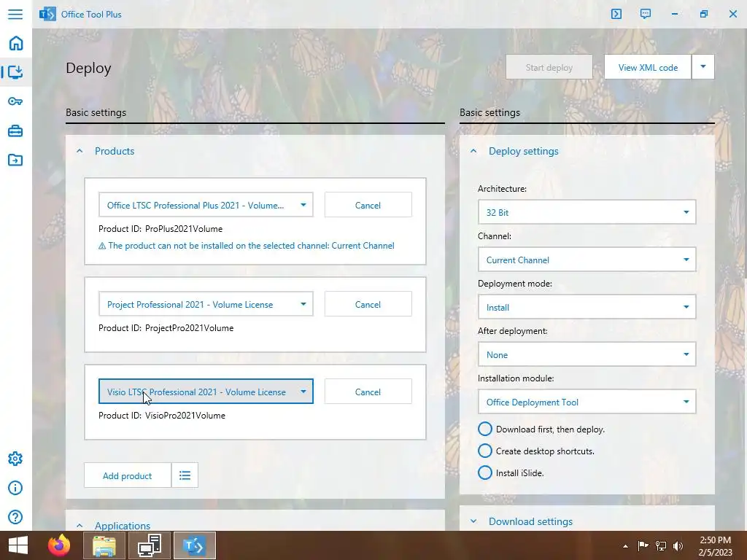The width and height of the screenshot is (747, 560).
Task: Click the Office Tool Plus logo icon
Action: 47,14
